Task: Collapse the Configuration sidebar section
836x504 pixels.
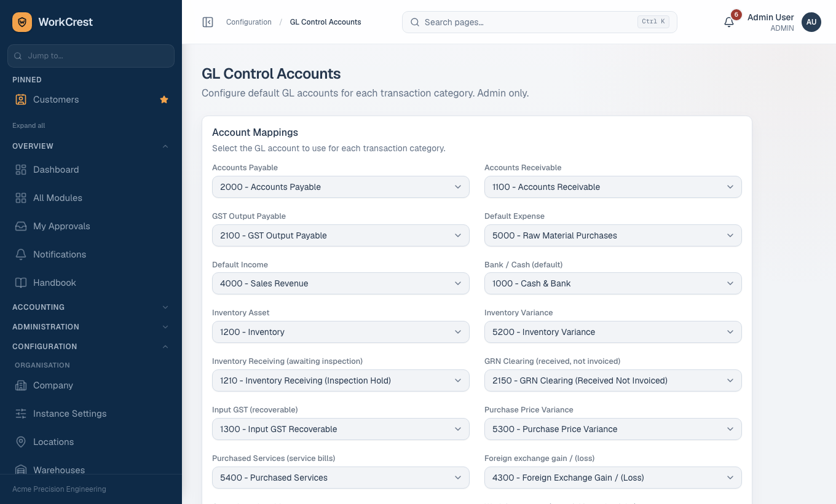Action: click(x=91, y=347)
